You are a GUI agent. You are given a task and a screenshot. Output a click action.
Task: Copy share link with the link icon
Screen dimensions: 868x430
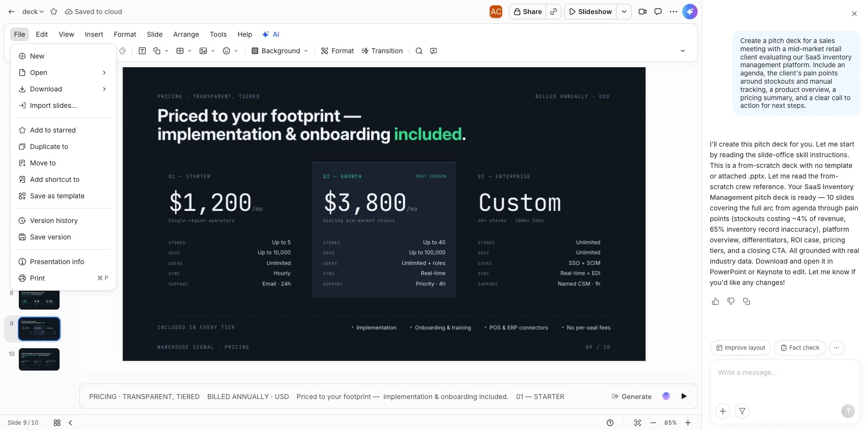[x=554, y=12]
